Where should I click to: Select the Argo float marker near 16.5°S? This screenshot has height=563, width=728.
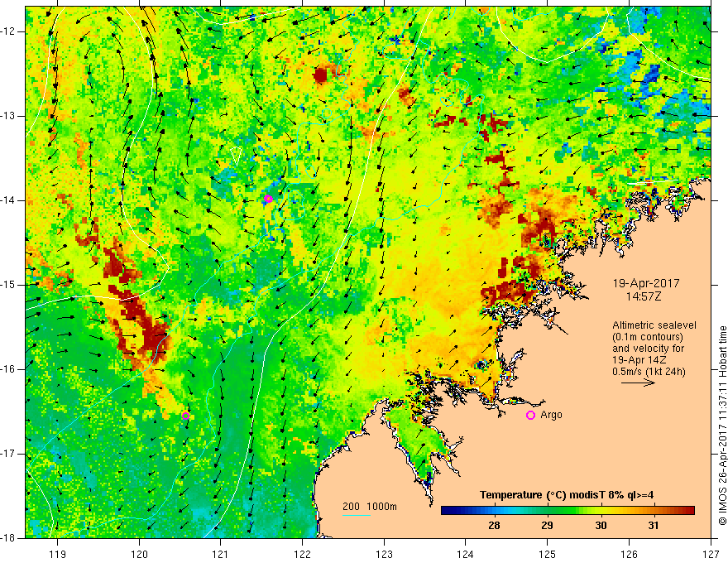click(185, 416)
